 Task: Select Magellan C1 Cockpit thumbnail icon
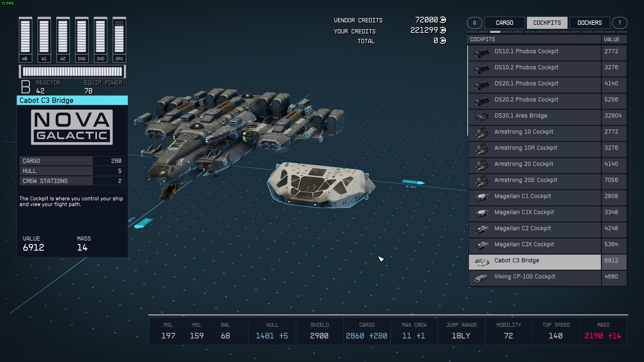(482, 198)
